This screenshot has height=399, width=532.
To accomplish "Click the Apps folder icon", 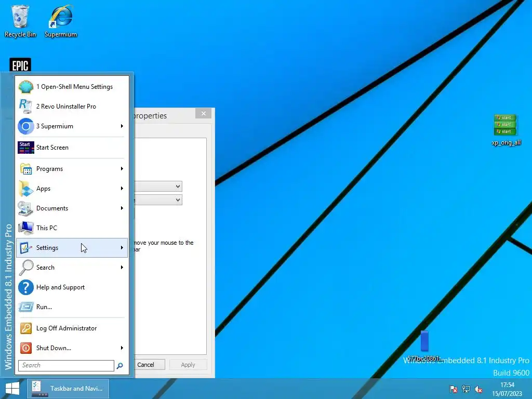I will [26, 189].
